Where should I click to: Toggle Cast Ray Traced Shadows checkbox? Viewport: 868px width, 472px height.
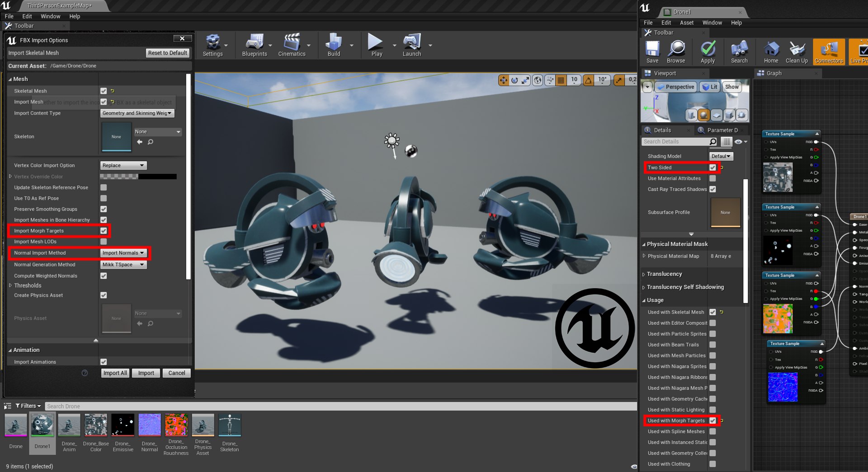coord(712,189)
